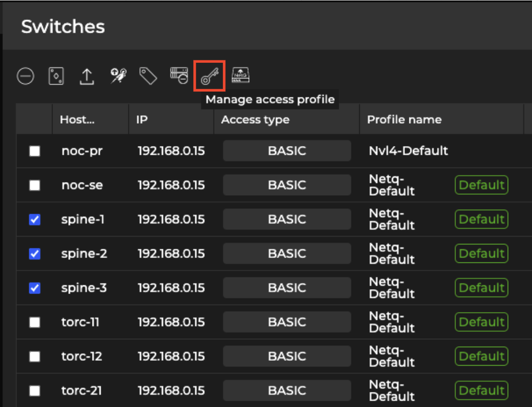Click the IP column header
The width and height of the screenshot is (532, 407).
pos(142,120)
